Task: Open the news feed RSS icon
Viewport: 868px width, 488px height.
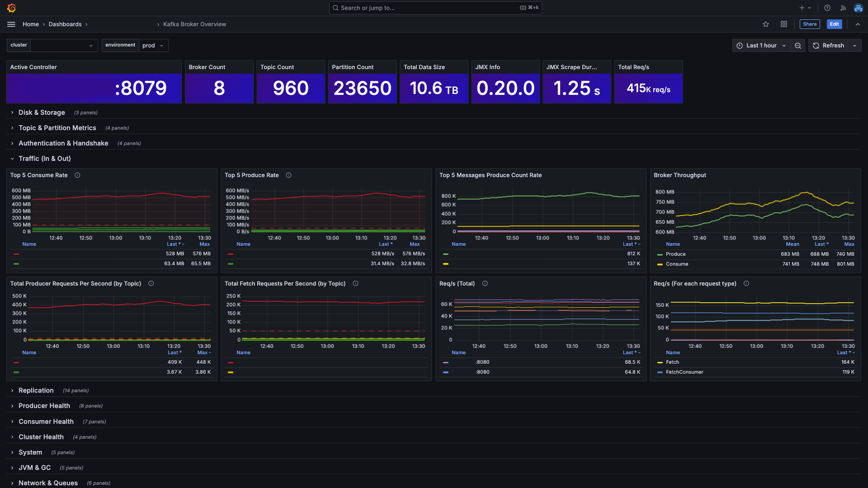Action: [843, 8]
